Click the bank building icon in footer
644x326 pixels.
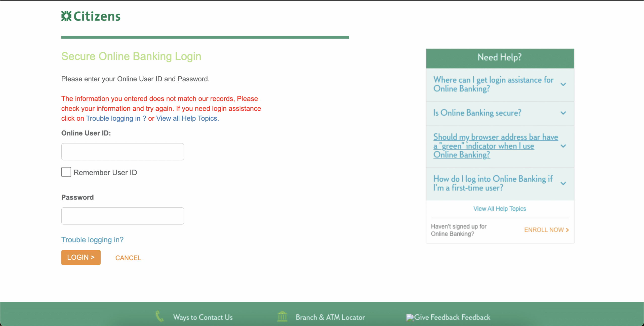coord(282,316)
